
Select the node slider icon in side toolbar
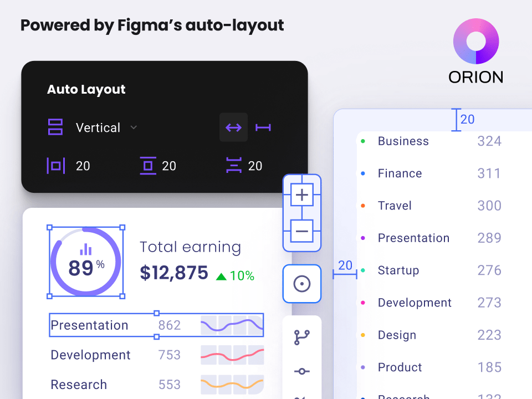pyautogui.click(x=302, y=372)
